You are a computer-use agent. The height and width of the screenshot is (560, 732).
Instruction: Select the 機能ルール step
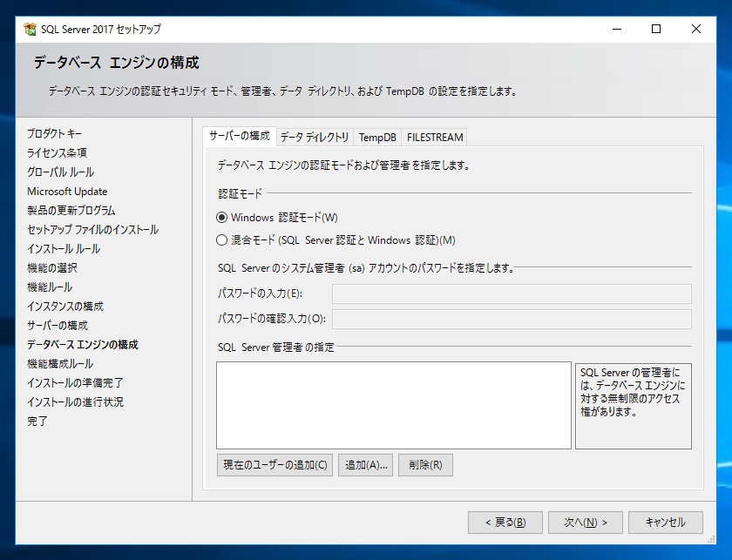[x=50, y=287]
